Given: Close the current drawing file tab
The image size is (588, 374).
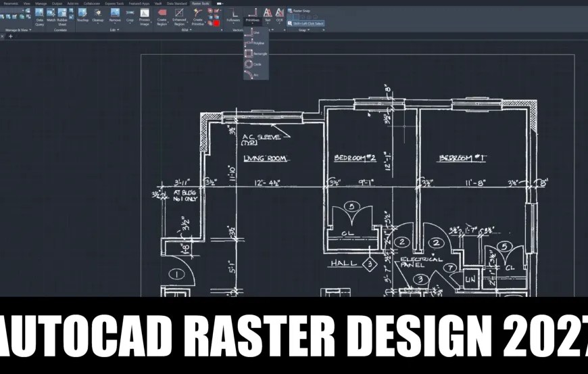Looking at the screenshot, I should [2, 36].
